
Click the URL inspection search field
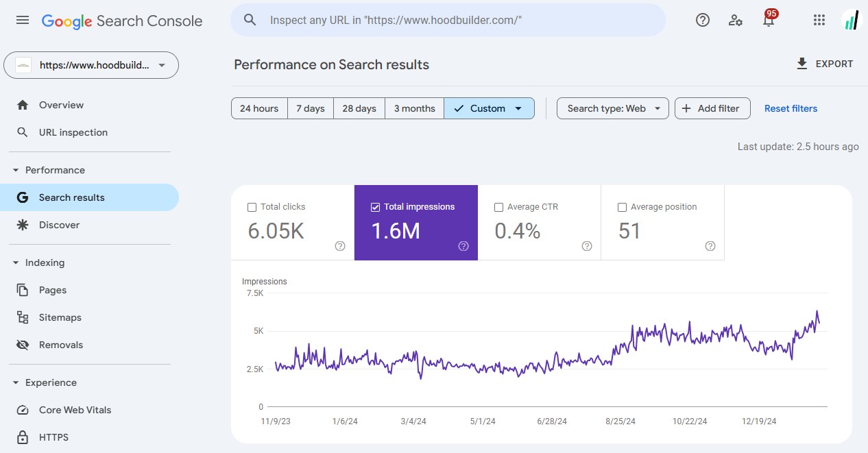tap(448, 21)
